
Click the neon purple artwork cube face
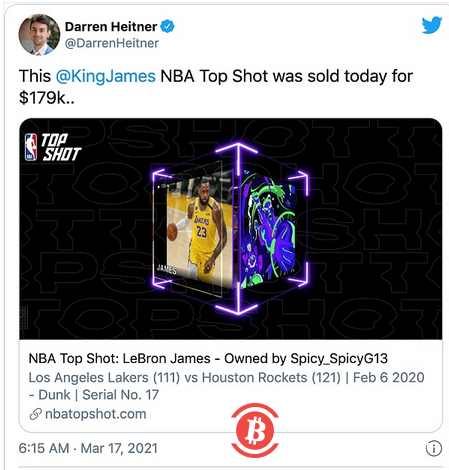click(x=268, y=228)
